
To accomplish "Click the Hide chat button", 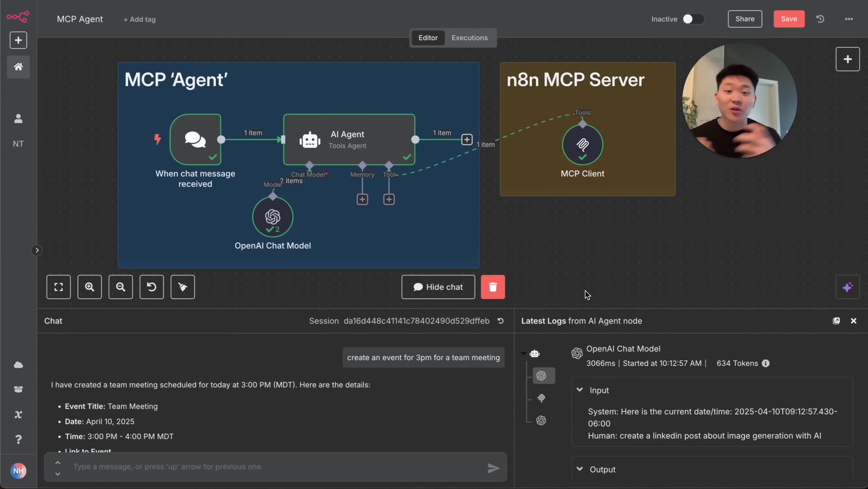I will [438, 287].
